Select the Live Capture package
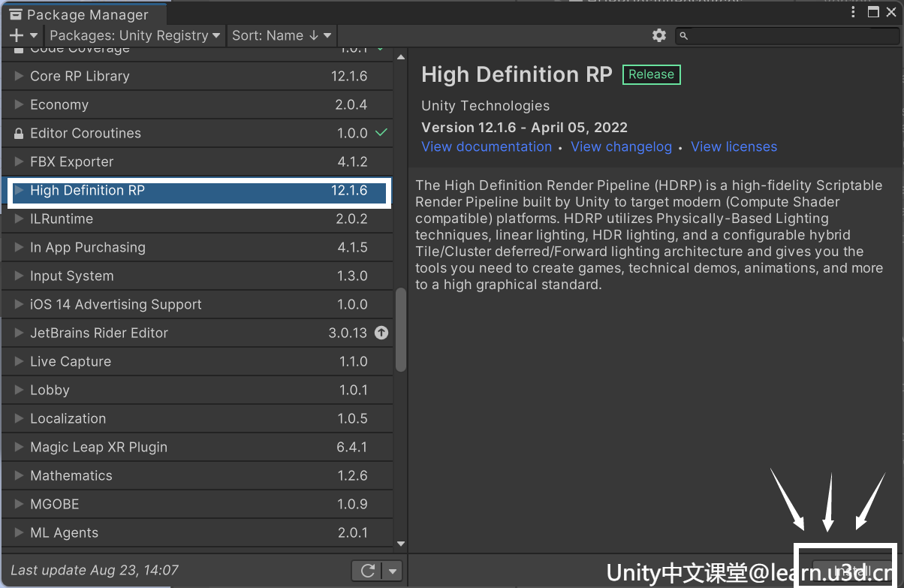The image size is (904, 588). pyautogui.click(x=197, y=361)
